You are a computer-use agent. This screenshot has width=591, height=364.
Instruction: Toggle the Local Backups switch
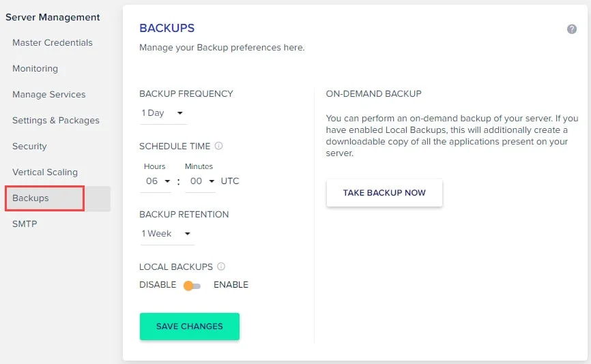192,286
